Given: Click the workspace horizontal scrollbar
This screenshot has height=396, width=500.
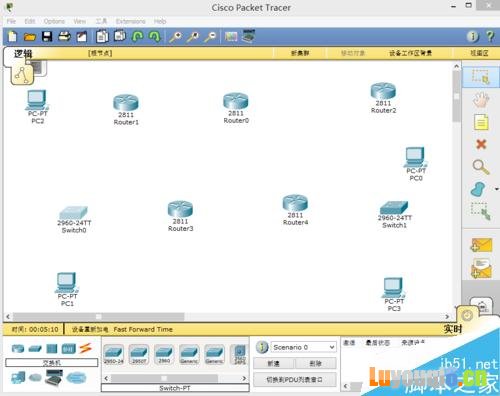Looking at the screenshot, I should pyautogui.click(x=228, y=316).
